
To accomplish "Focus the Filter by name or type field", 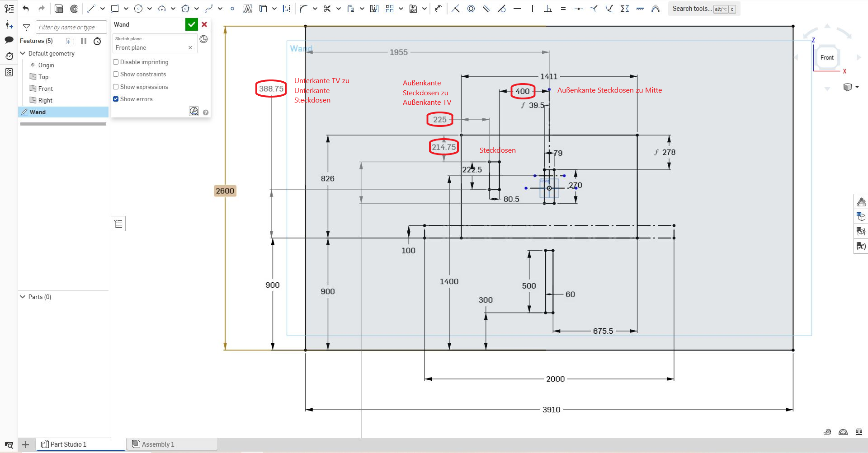I will 71,27.
